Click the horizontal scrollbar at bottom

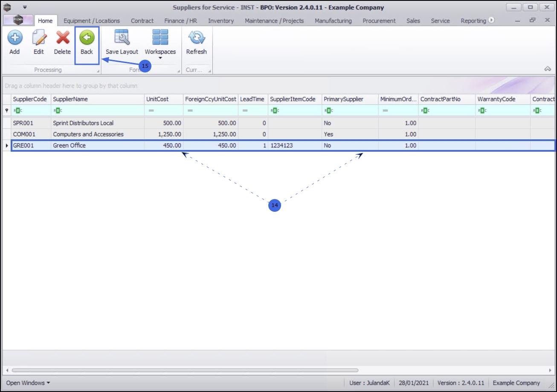185,370
